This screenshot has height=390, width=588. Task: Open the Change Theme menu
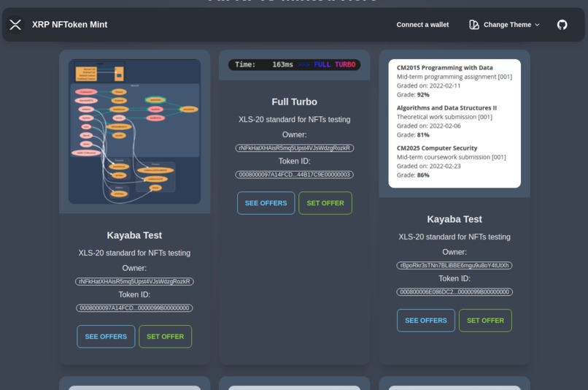(x=504, y=25)
